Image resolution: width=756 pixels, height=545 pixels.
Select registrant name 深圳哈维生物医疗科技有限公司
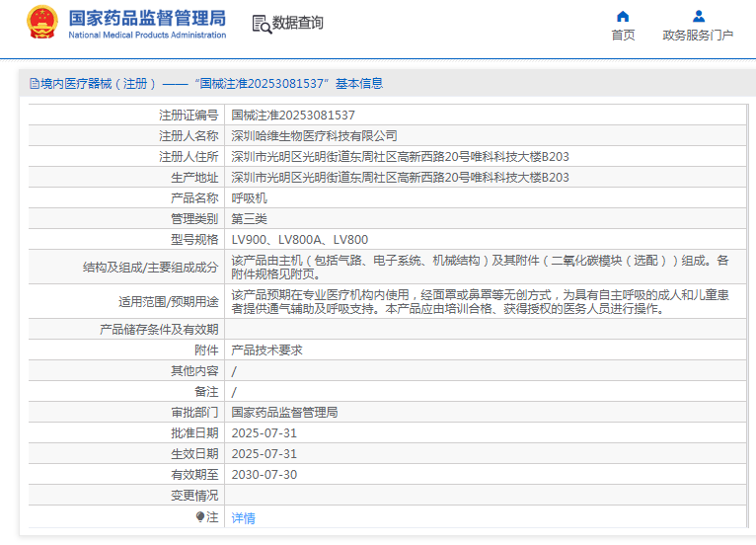[x=315, y=136]
